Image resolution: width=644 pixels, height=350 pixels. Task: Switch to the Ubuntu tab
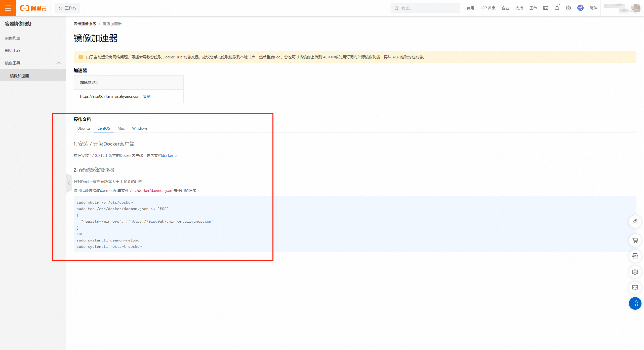(84, 128)
